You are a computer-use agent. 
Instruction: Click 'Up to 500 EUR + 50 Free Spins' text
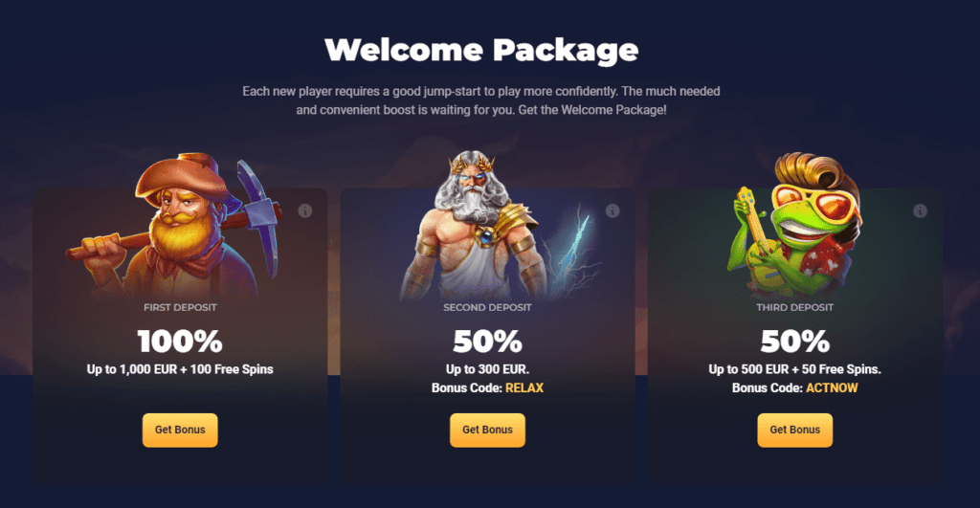[795, 369]
